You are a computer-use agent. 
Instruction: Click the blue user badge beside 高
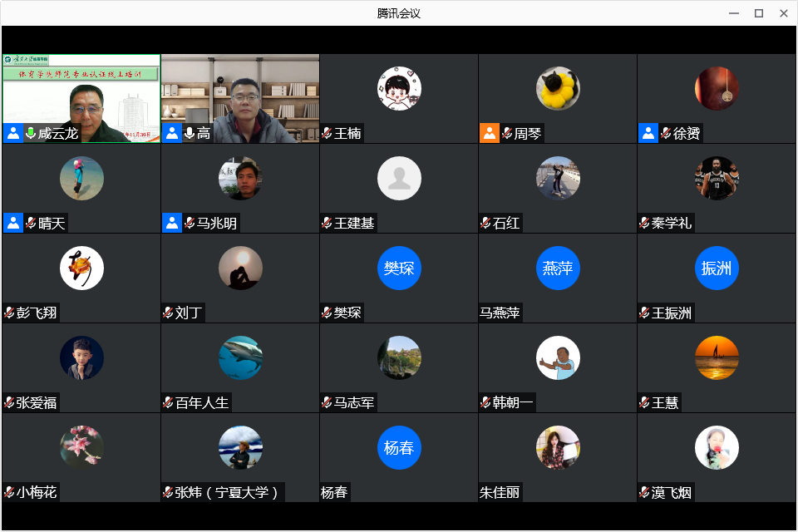tap(172, 133)
